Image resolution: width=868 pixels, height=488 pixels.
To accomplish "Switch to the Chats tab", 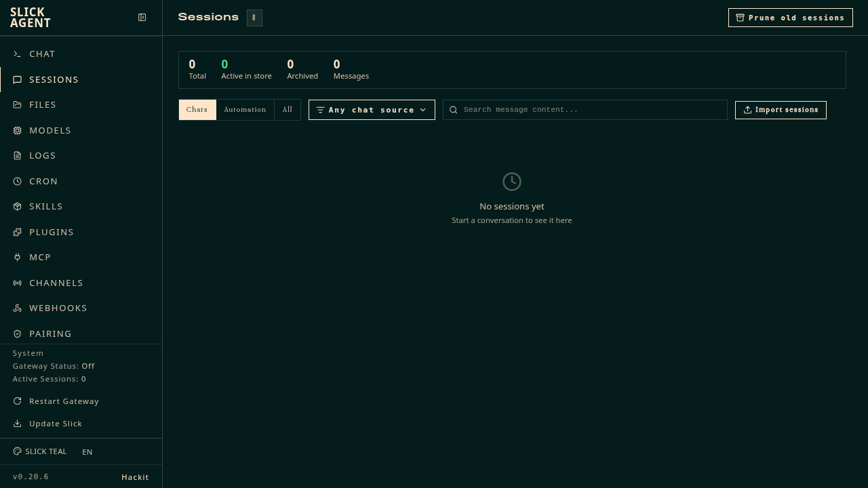I will coord(197,110).
